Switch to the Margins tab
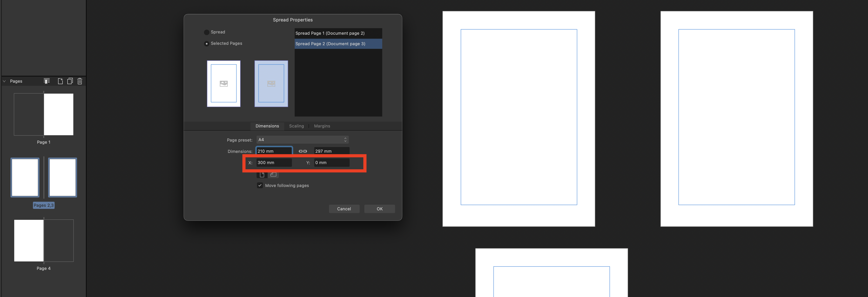 (x=321, y=126)
